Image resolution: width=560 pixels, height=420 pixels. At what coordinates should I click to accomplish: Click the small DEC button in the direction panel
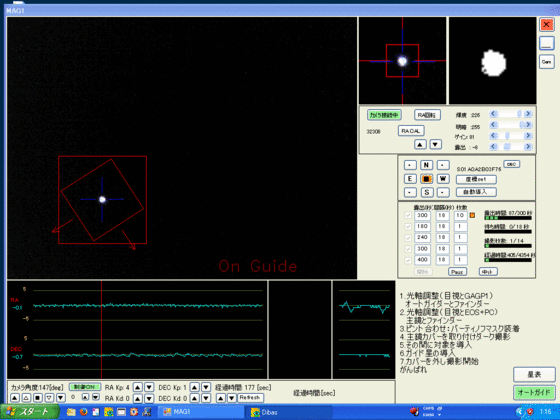(511, 164)
